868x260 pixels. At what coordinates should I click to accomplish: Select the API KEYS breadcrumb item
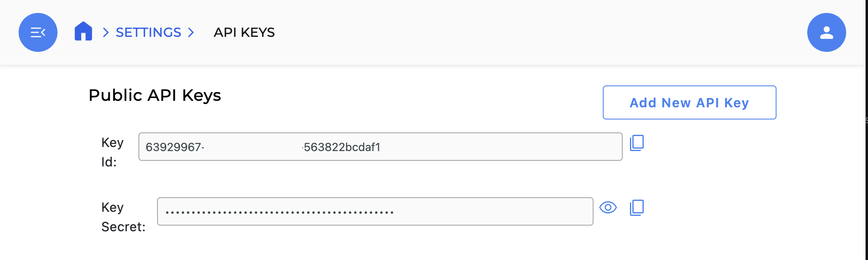244,32
